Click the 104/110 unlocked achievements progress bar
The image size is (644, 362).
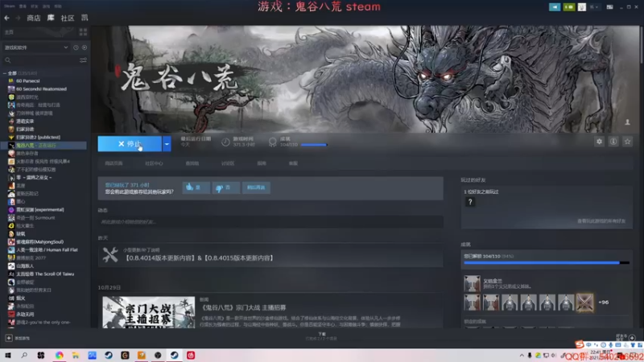[x=547, y=263]
